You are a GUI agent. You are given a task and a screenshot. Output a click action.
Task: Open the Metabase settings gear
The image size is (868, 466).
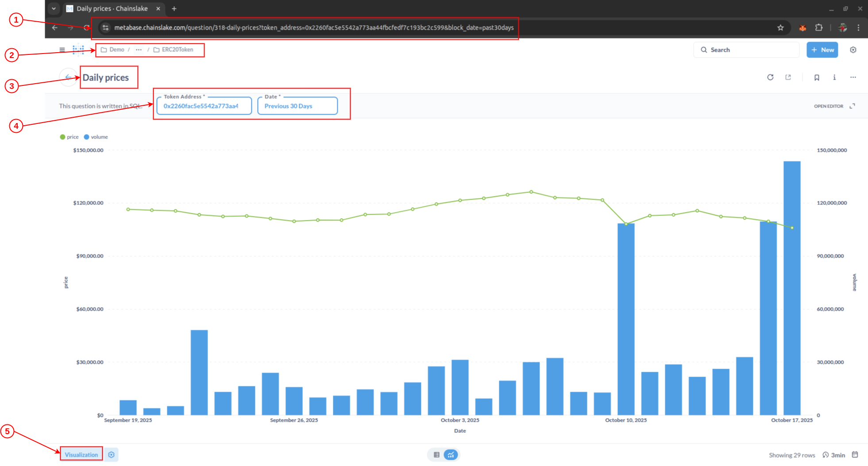pyautogui.click(x=853, y=50)
